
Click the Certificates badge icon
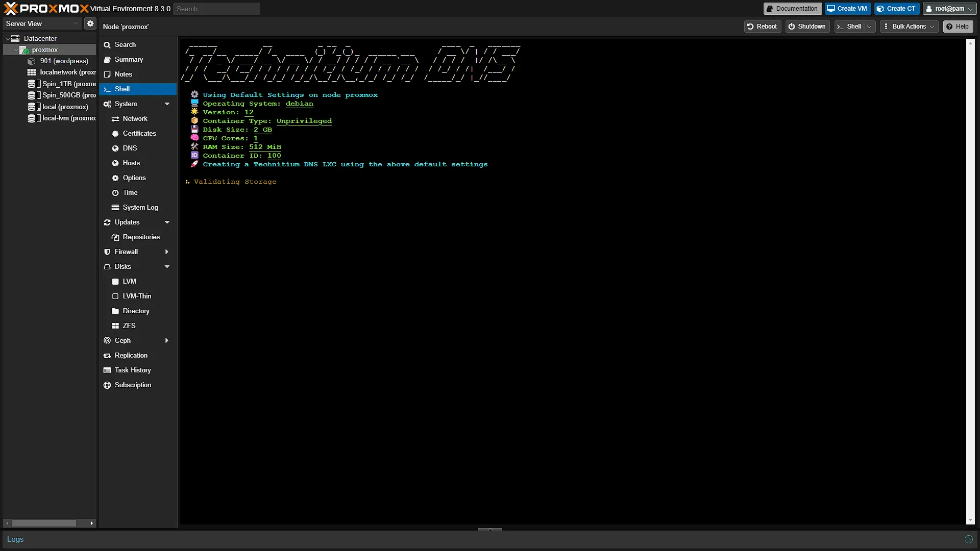click(x=115, y=134)
